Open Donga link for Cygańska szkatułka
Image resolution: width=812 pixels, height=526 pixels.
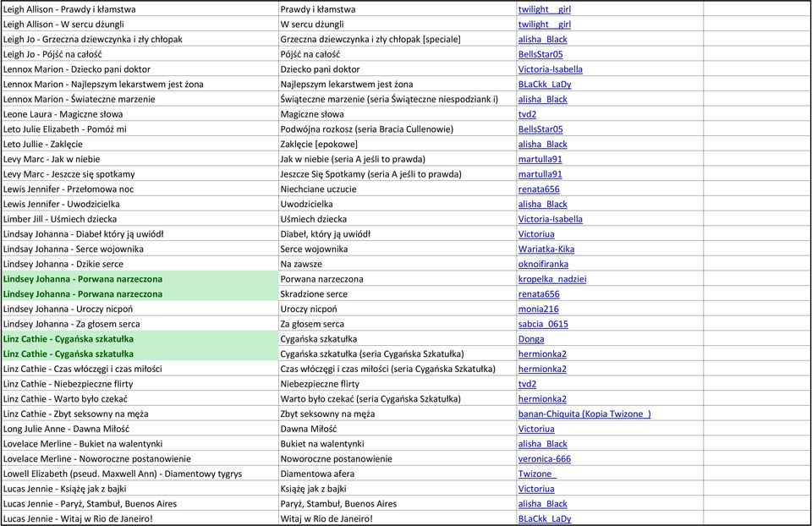(531, 340)
